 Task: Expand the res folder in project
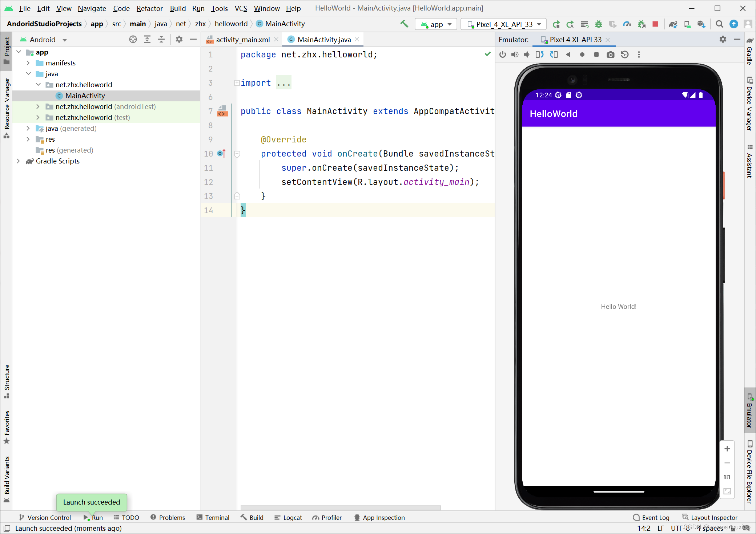[28, 139]
